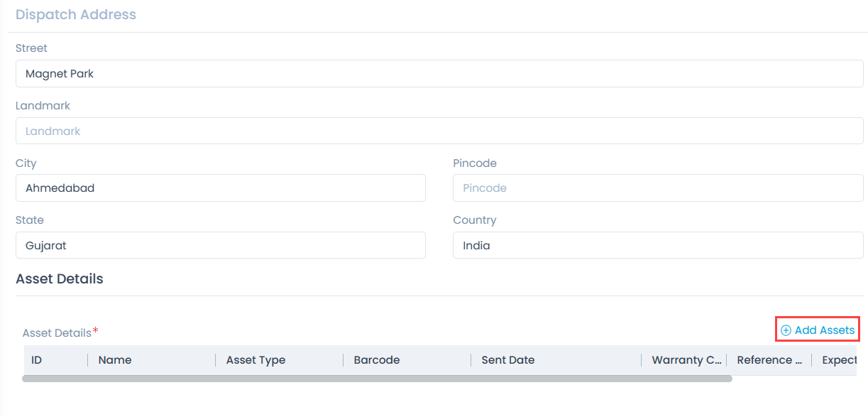Viewport: 868px width, 417px height.
Task: Select the Name column header
Action: coord(115,360)
